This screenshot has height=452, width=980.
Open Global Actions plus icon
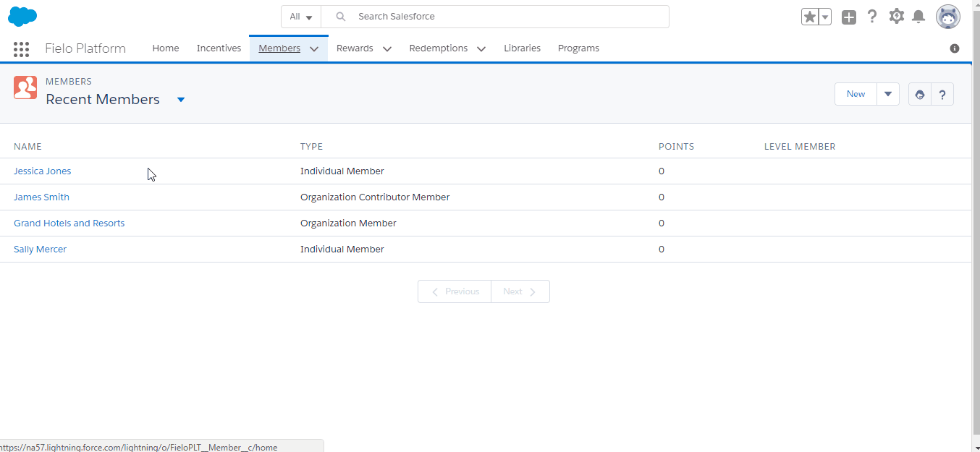coord(849,17)
